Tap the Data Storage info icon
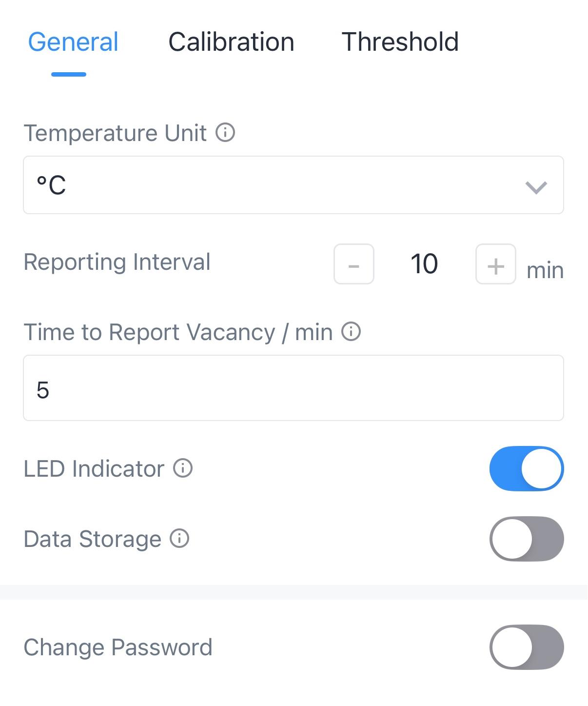Image resolution: width=588 pixels, height=706 pixels. (x=179, y=539)
